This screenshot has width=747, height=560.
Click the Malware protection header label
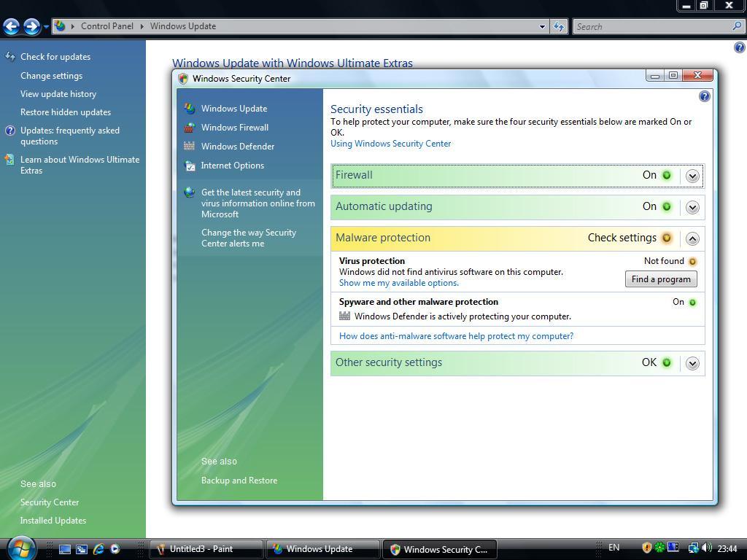(x=383, y=238)
